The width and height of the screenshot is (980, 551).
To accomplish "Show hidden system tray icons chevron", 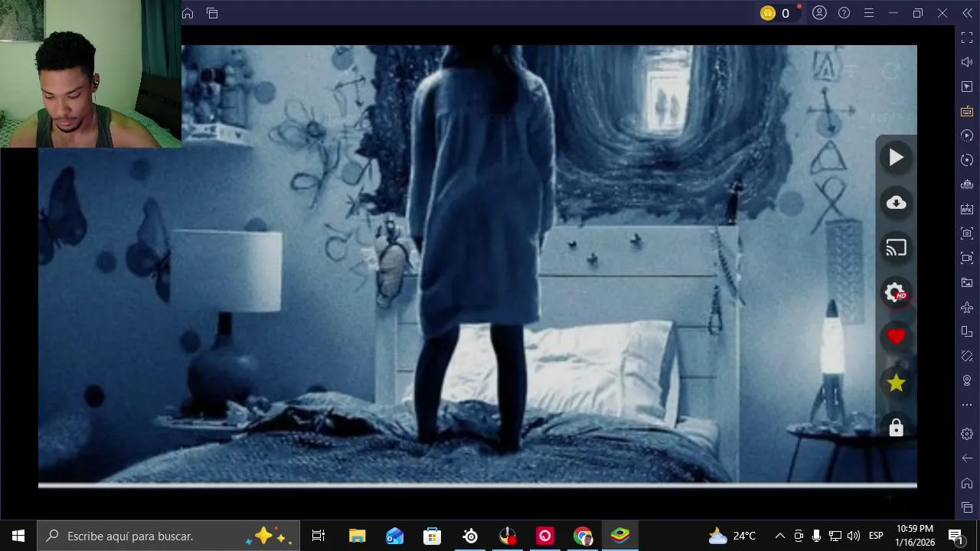I will (x=779, y=536).
